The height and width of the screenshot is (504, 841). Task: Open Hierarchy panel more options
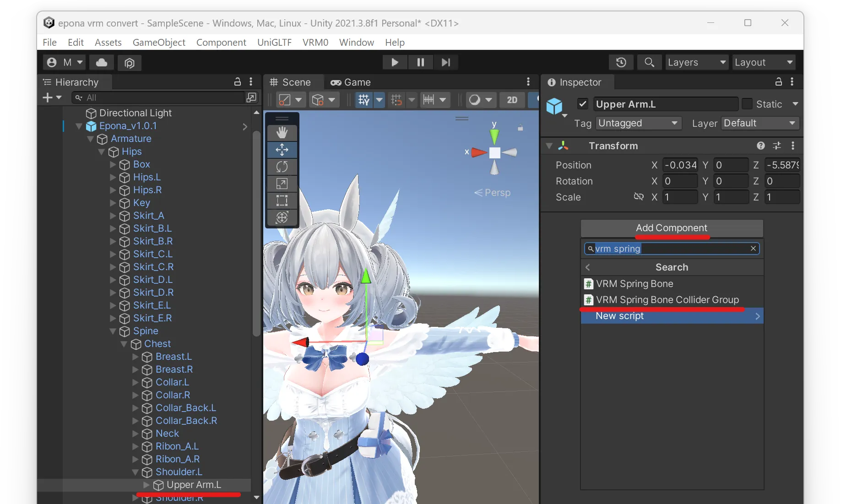[251, 82]
